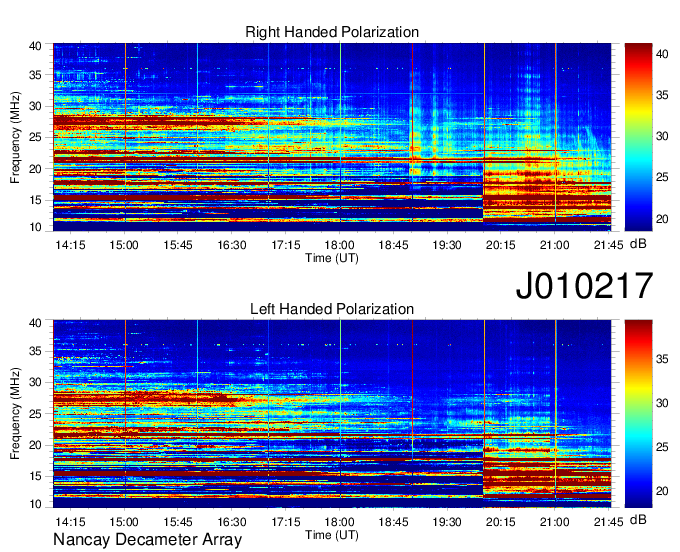This screenshot has width=680, height=552.
Task: Click the upper plot's '15:00' time tick
Action: [x=124, y=245]
